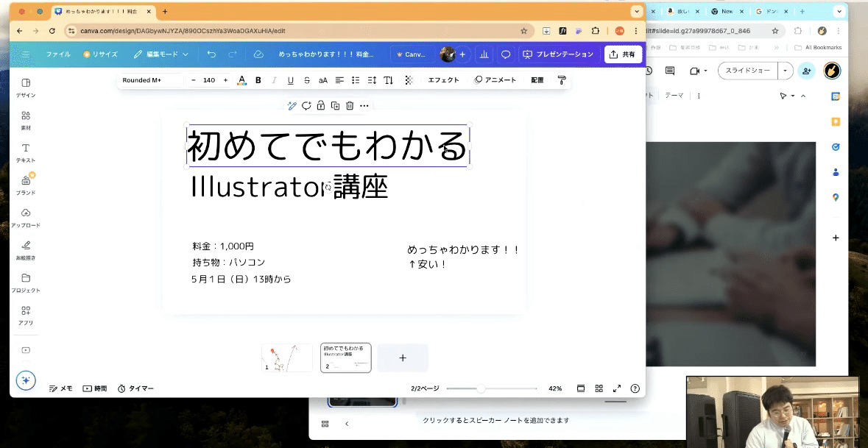This screenshot has height=448, width=868.
Task: Open grid view of pages
Action: (x=599, y=388)
